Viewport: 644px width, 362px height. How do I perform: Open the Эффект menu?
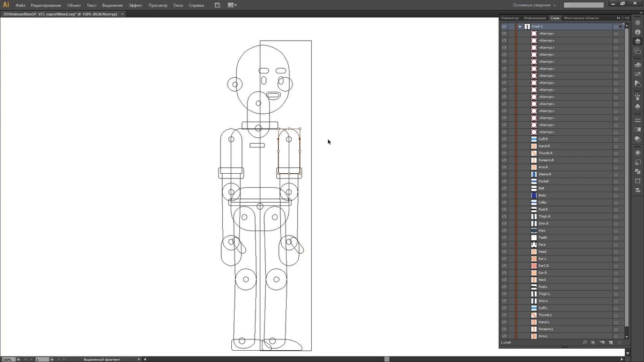[135, 5]
